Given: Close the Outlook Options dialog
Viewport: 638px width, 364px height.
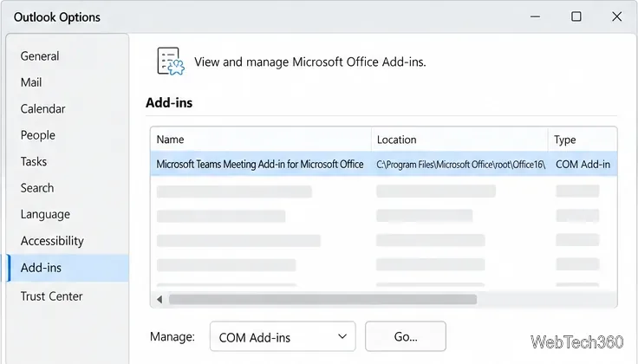Looking at the screenshot, I should (x=617, y=16).
